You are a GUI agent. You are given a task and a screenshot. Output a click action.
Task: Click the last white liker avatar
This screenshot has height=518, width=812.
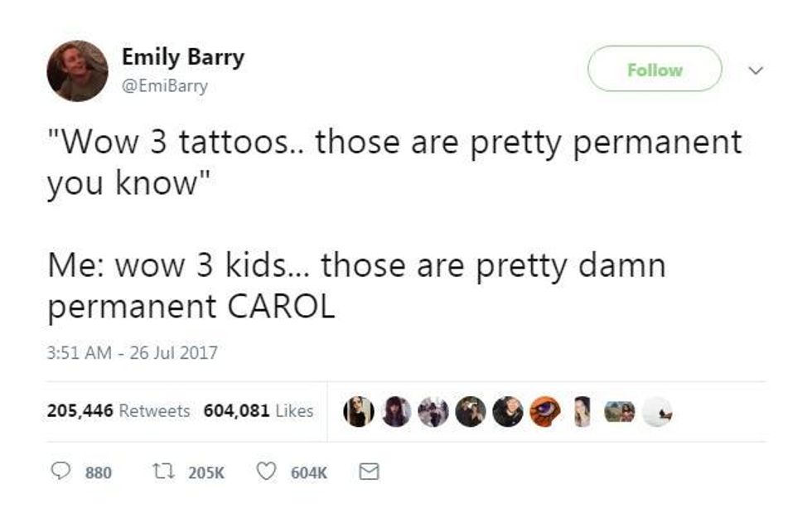(657, 412)
